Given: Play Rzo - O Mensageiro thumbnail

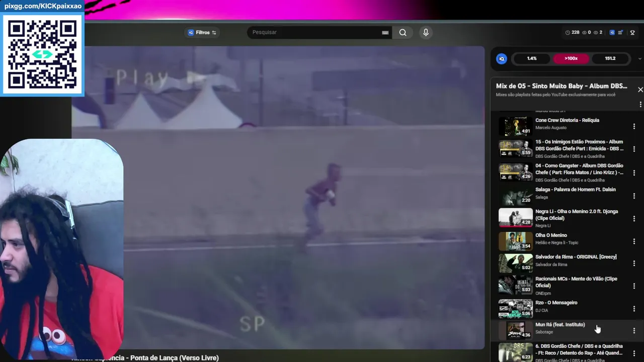Looking at the screenshot, I should 516,309.
